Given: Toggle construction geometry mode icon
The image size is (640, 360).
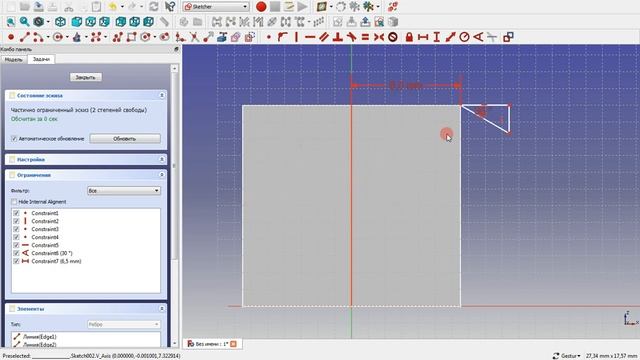Looking at the screenshot, I should tap(250, 37).
